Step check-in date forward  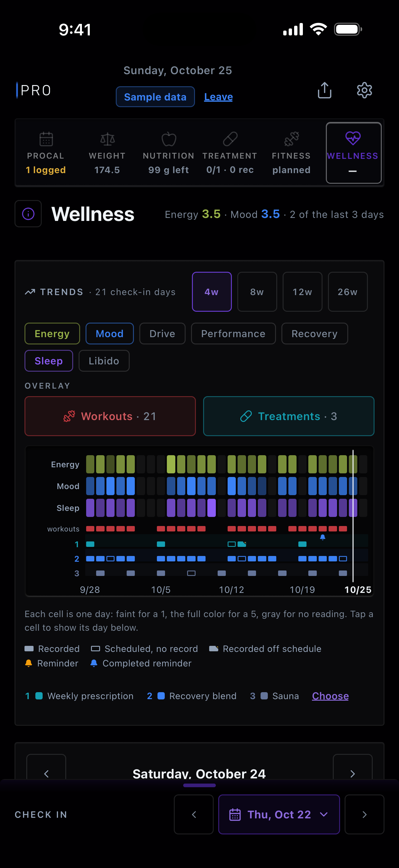pos(364,814)
